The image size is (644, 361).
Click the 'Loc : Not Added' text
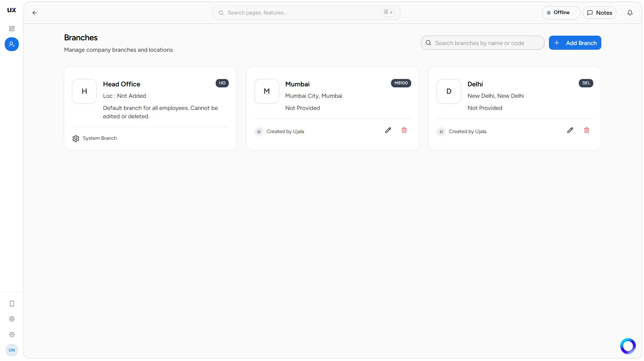(x=124, y=96)
